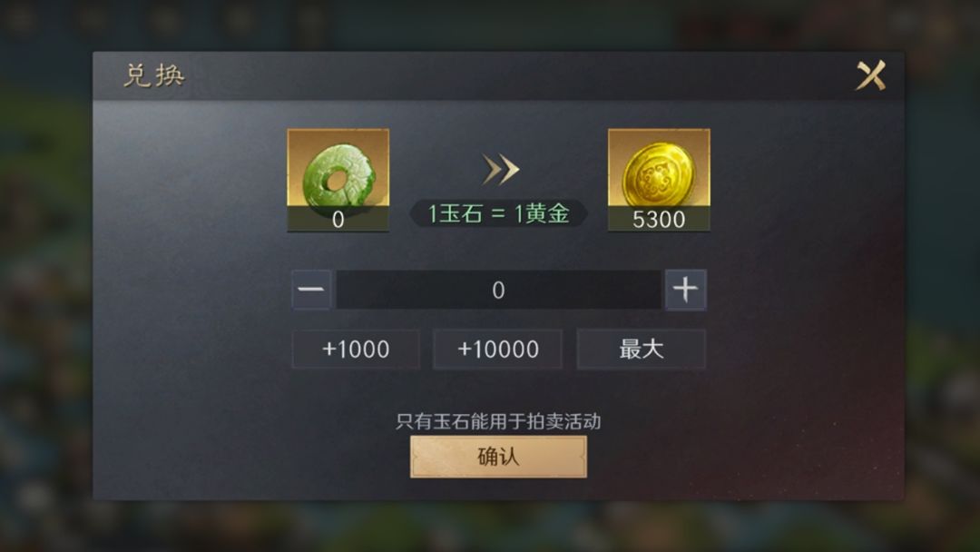Screen dimensions: 980x552
Task: Click the jade count showing 0
Action: pyautogui.click(x=338, y=220)
